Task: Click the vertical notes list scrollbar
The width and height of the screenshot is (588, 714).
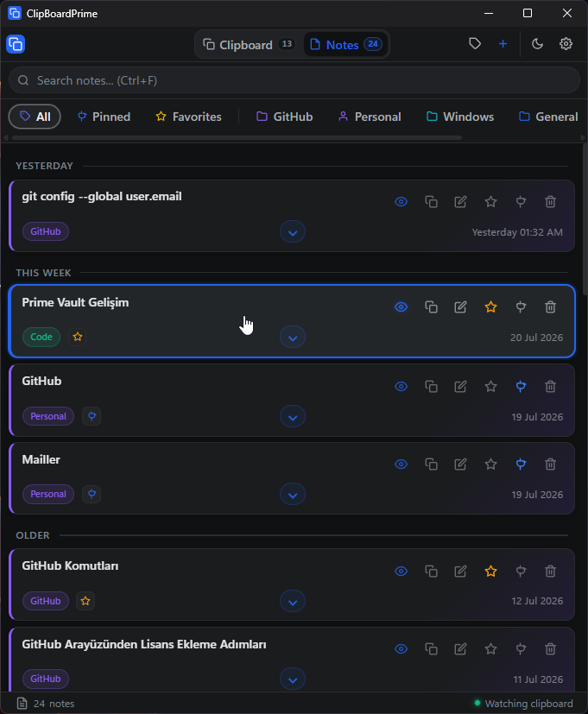Action: pos(585,220)
